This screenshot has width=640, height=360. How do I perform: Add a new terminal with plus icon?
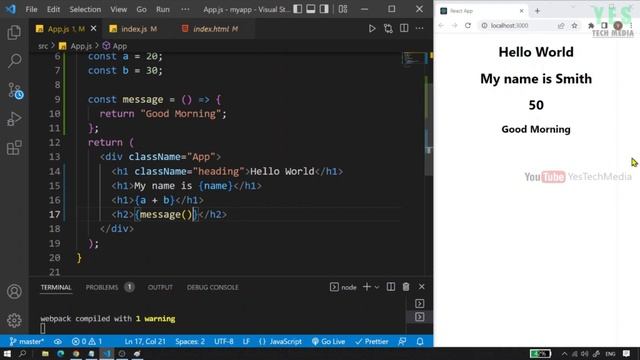tap(367, 287)
